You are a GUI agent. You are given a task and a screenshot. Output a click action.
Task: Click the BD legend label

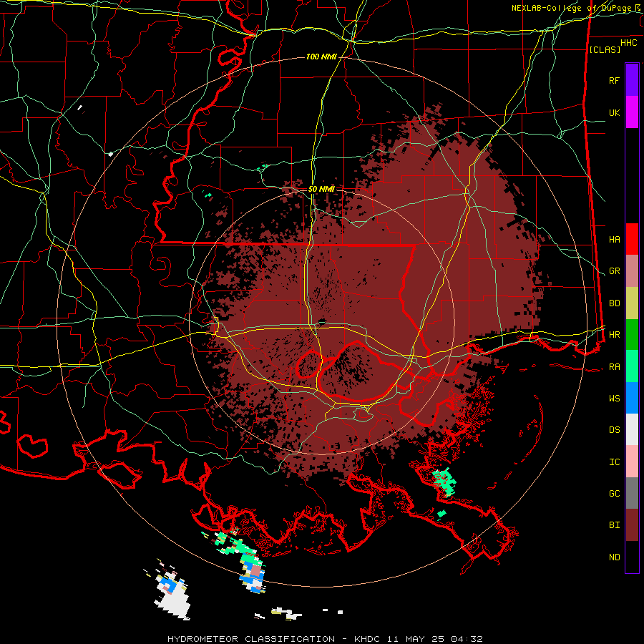click(x=614, y=303)
